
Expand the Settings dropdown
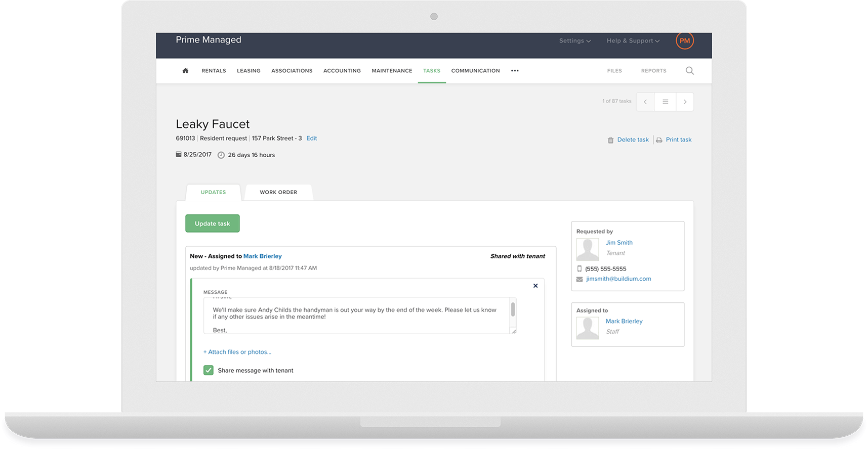click(x=575, y=41)
